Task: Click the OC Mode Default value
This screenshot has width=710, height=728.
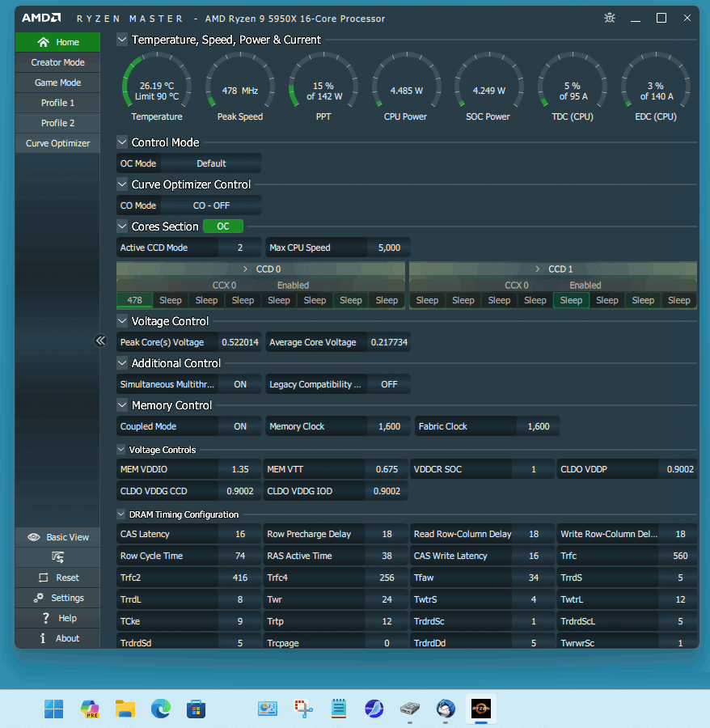Action: pos(211,163)
